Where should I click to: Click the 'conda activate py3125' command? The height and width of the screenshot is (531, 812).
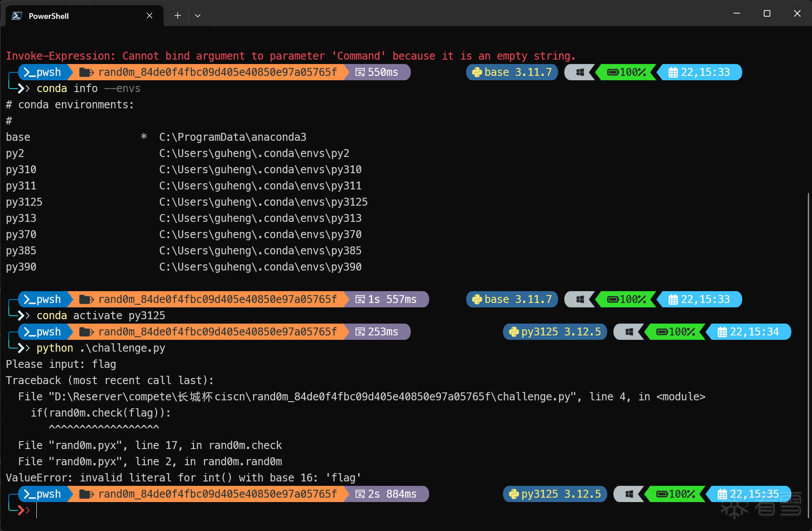pyautogui.click(x=101, y=316)
